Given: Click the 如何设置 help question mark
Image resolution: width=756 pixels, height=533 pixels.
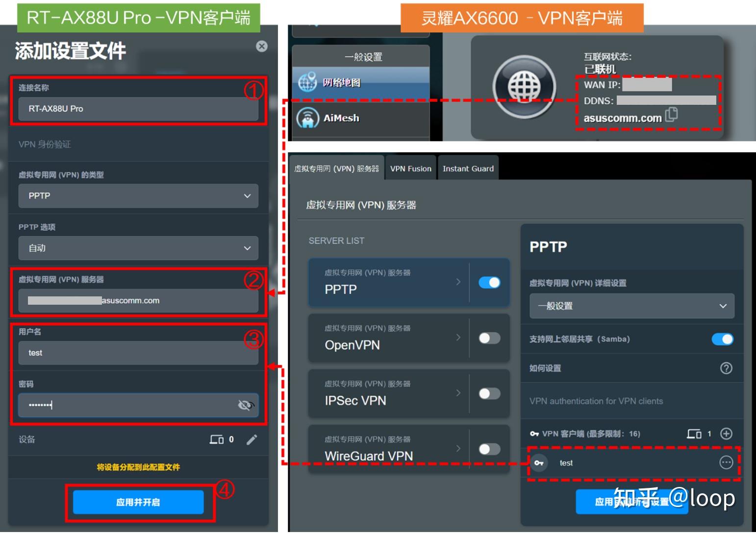Looking at the screenshot, I should pyautogui.click(x=727, y=368).
